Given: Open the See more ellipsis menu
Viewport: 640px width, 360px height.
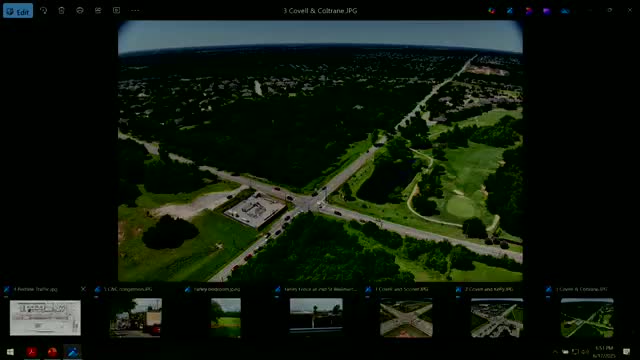Looking at the screenshot, I should (135, 11).
